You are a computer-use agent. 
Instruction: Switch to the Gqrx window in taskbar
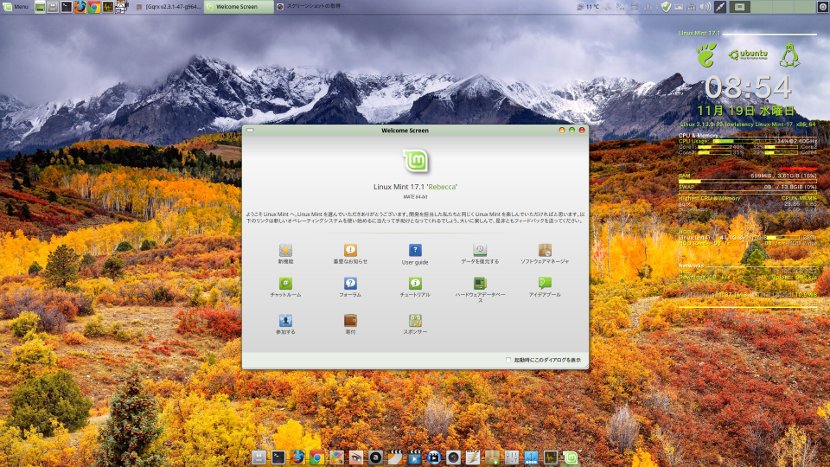click(168, 7)
